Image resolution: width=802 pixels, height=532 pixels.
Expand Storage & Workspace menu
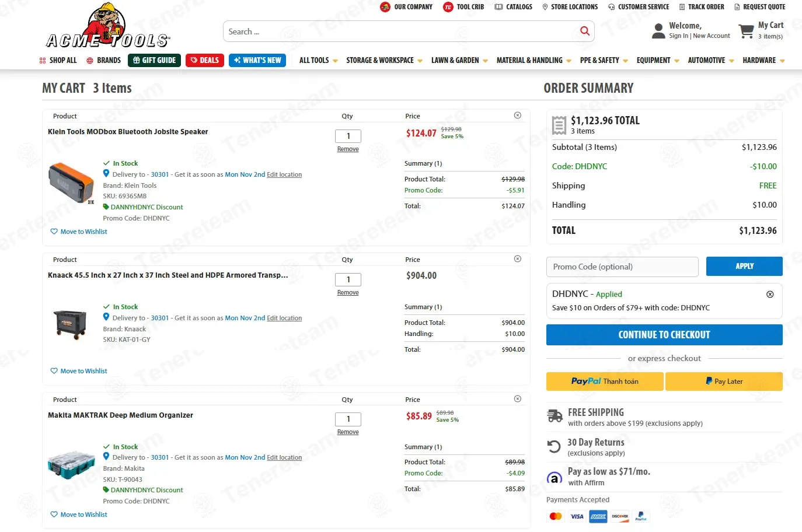384,60
